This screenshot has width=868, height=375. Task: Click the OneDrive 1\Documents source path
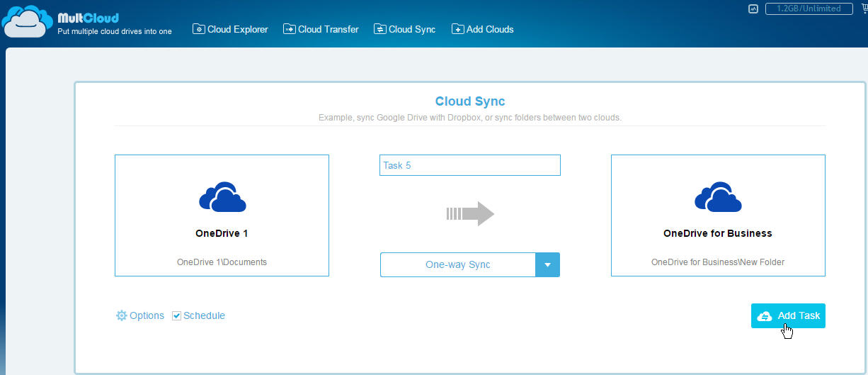point(222,262)
